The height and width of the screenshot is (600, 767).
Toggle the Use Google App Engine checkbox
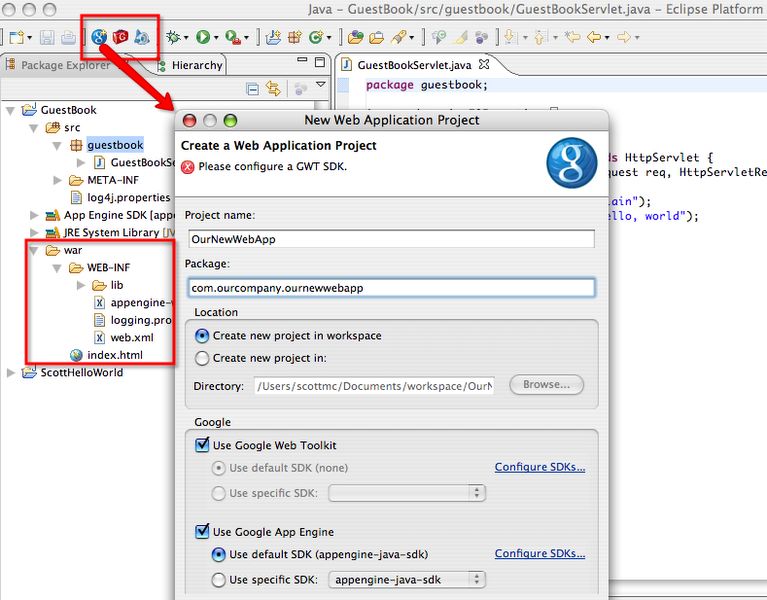click(x=202, y=531)
